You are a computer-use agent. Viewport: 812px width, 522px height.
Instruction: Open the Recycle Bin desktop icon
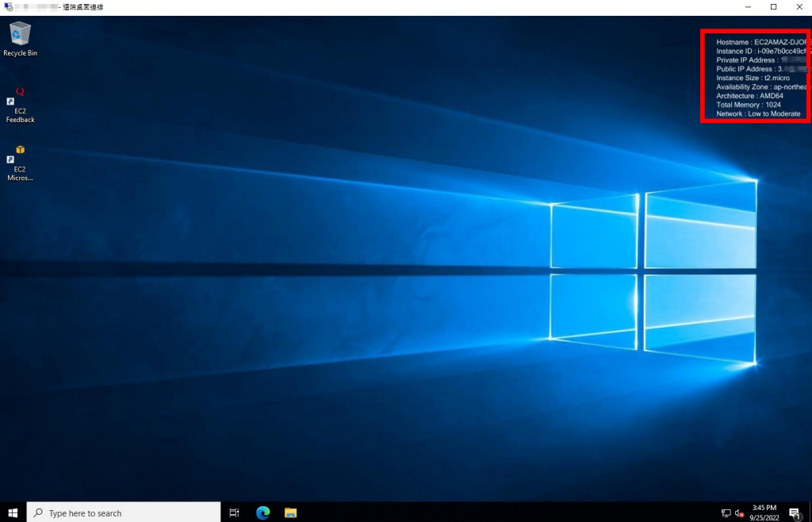coord(20,39)
